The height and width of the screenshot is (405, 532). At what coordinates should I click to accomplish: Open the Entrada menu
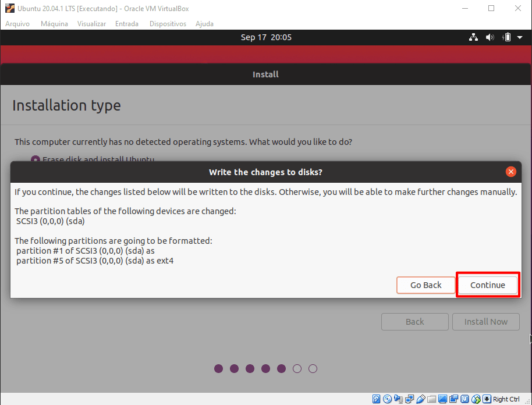(127, 24)
